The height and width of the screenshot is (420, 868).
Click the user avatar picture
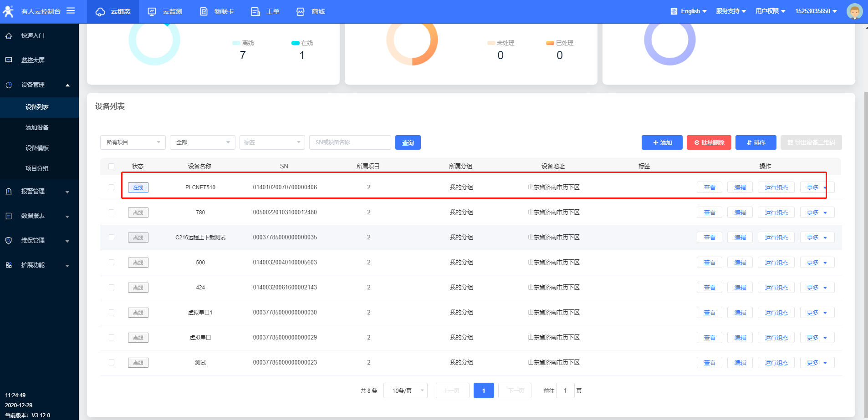click(x=854, y=11)
